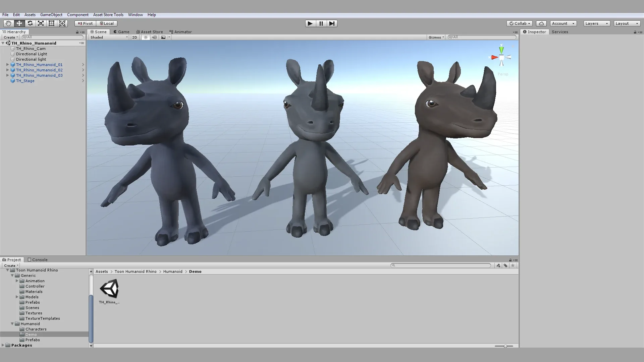
Task: Click the Scene view search field
Action: (x=482, y=37)
